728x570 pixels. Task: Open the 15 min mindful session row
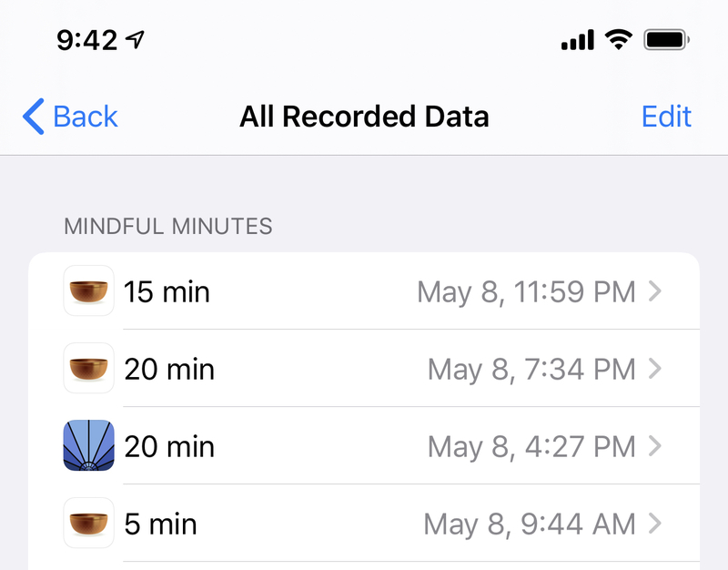click(x=364, y=290)
